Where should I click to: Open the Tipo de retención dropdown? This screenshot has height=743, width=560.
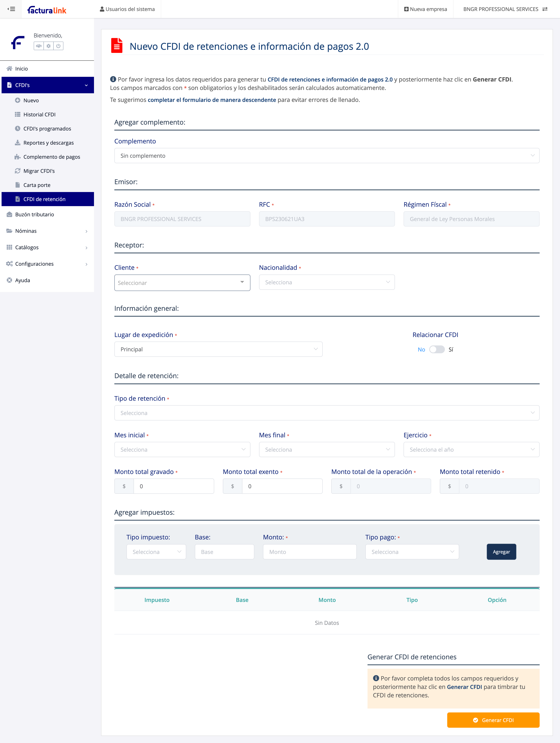tap(326, 413)
